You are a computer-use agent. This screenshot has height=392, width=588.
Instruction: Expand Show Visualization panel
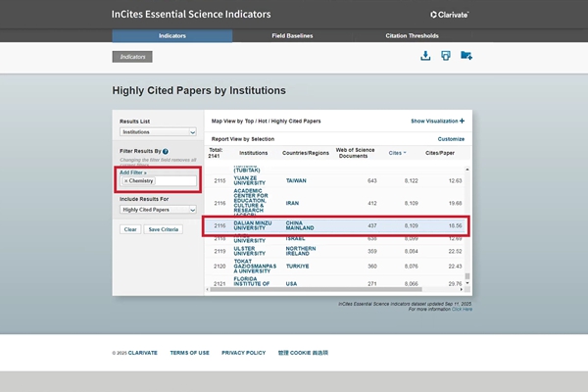click(437, 121)
